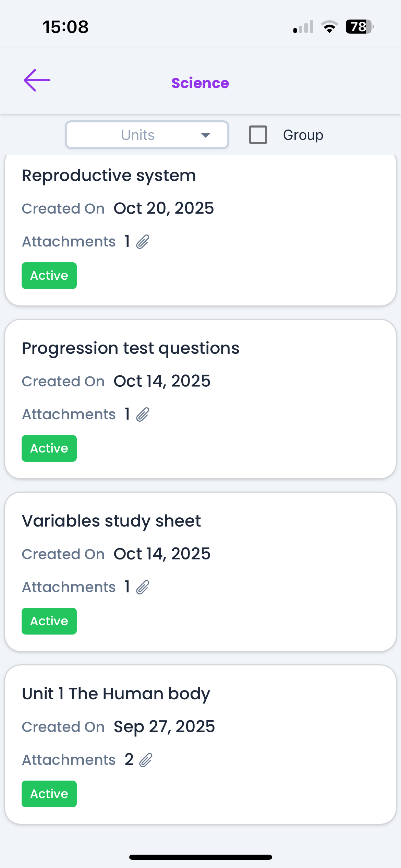401x868 pixels.
Task: Enable the Group checkbox
Action: click(258, 135)
